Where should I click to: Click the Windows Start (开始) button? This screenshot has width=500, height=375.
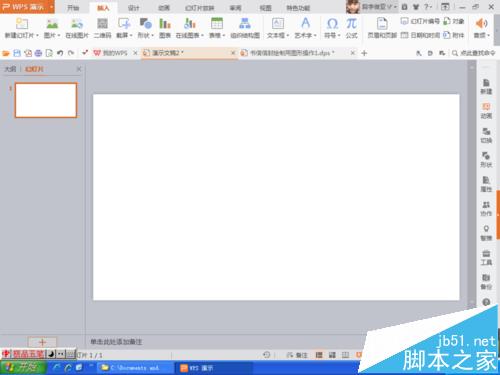(23, 368)
